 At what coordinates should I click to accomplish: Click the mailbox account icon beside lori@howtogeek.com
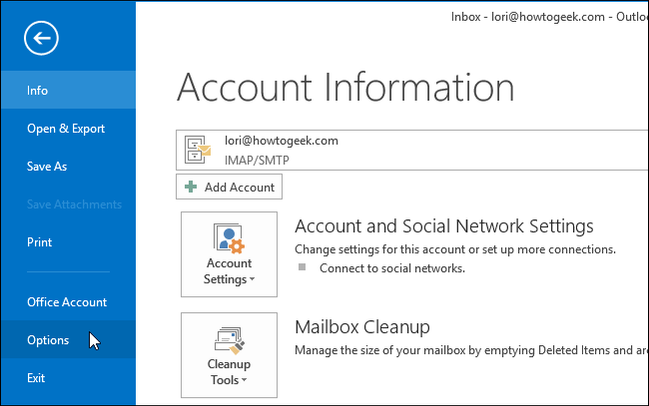point(197,149)
